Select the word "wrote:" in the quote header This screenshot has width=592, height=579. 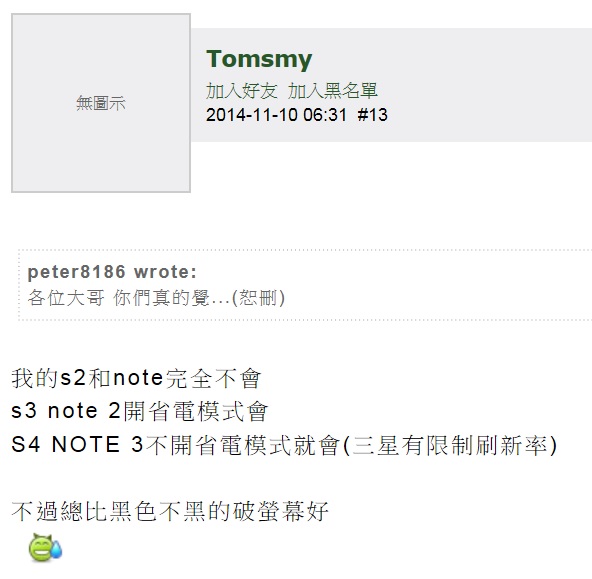pyautogui.click(x=165, y=272)
